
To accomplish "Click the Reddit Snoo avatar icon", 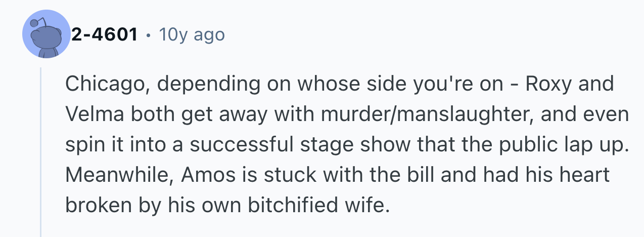I will click(x=47, y=34).
